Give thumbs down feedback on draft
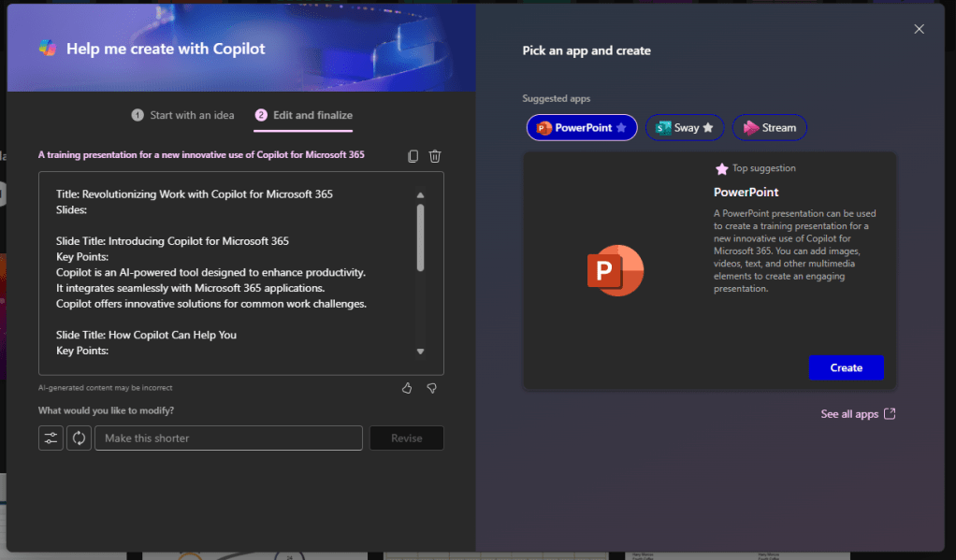 point(431,388)
